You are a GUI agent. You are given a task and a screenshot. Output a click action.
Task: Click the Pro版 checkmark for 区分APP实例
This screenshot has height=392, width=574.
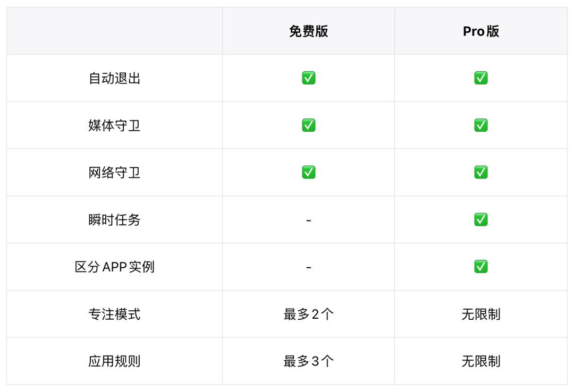[481, 267]
